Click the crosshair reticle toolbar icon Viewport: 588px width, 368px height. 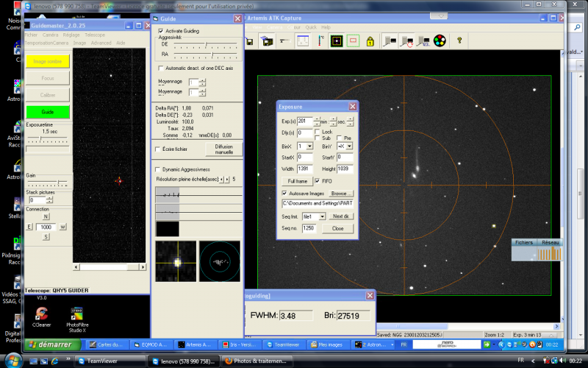335,42
